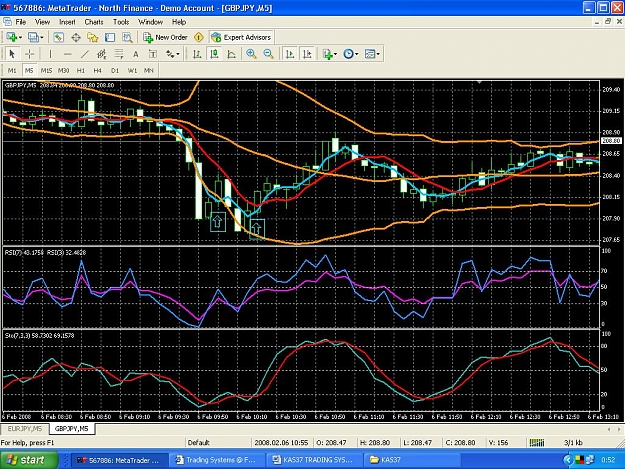
Task: Select the cursor arrow tool
Action: point(12,54)
